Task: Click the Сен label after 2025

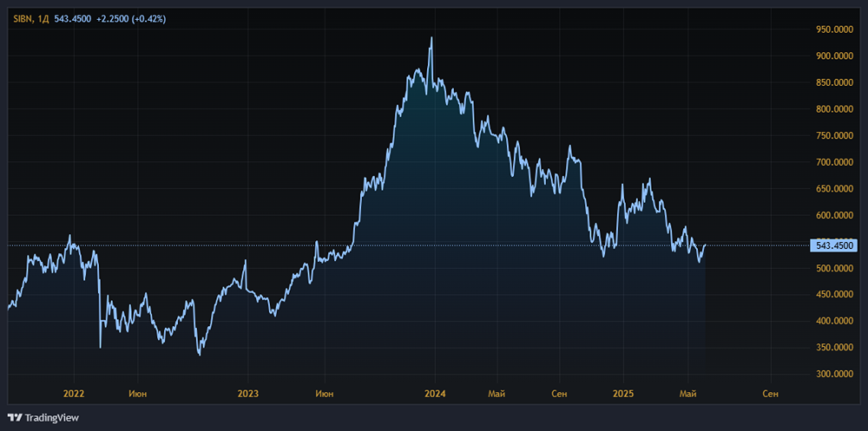Action: (x=770, y=394)
